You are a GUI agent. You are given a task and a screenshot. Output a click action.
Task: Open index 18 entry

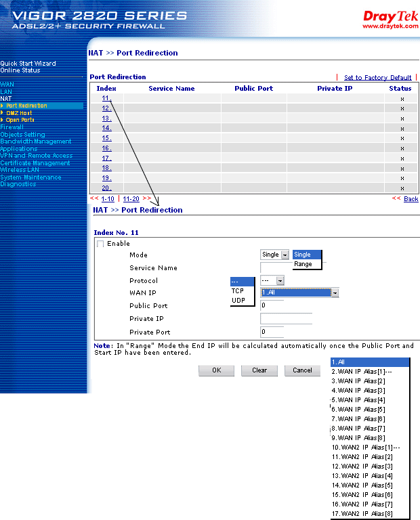(x=106, y=168)
